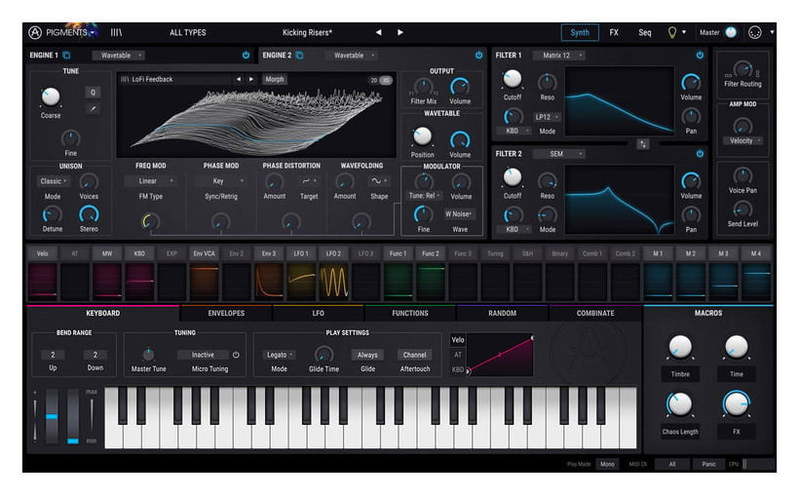Viewport: 799px width, 495px height.
Task: Click the Aftertouch Channel button
Action: [x=414, y=355]
